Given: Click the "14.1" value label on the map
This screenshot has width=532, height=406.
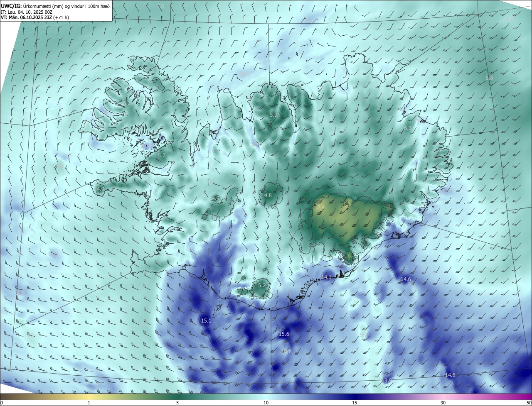Looking at the screenshot, I should click(327, 277).
